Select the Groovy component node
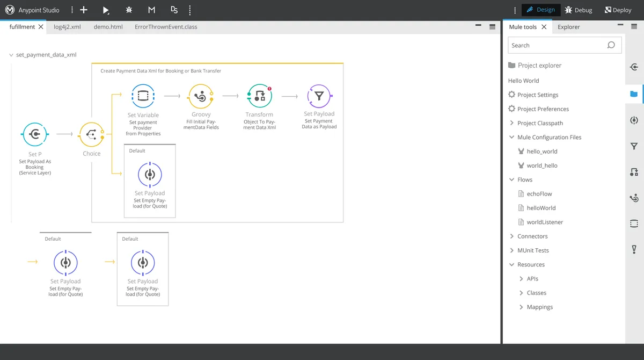The width and height of the screenshot is (644, 360). click(x=201, y=97)
